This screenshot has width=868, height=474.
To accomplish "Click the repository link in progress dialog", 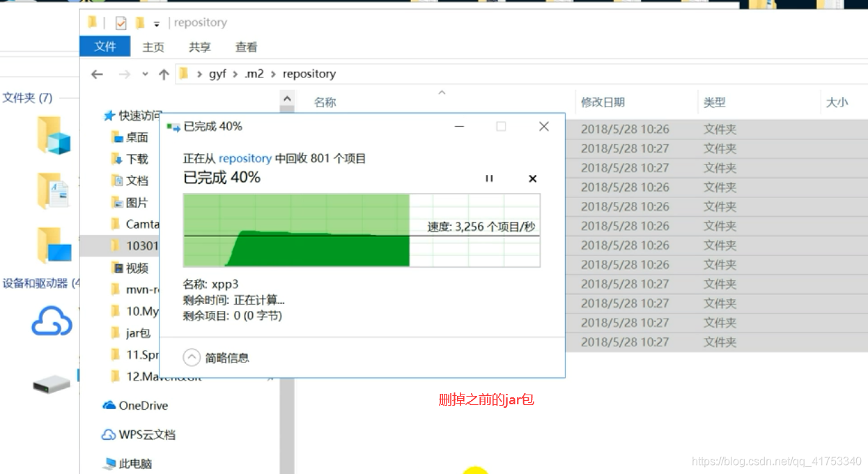I will pyautogui.click(x=245, y=158).
